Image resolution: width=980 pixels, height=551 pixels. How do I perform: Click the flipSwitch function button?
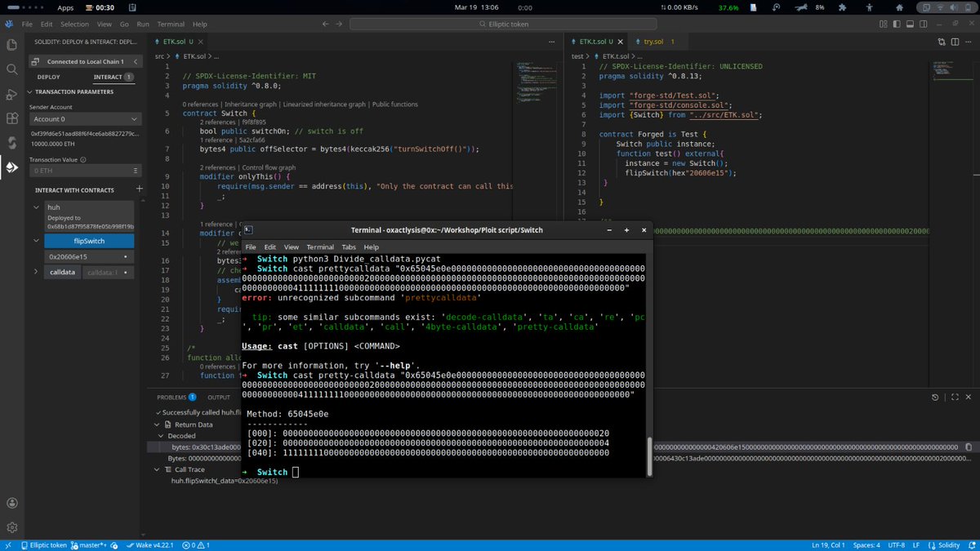tap(88, 241)
